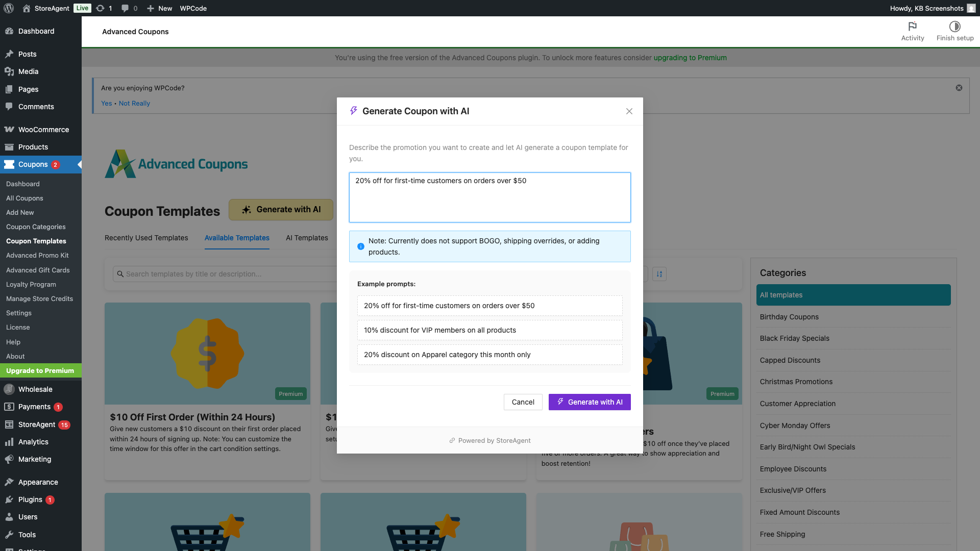Click Cancel in the AI dialog
Screen dimensions: 980x551
[x=523, y=402]
